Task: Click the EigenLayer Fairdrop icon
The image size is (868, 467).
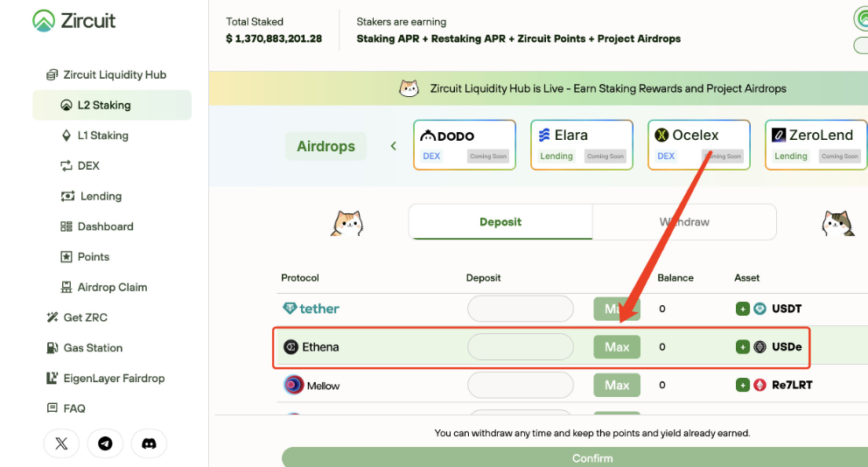Action: click(52, 379)
